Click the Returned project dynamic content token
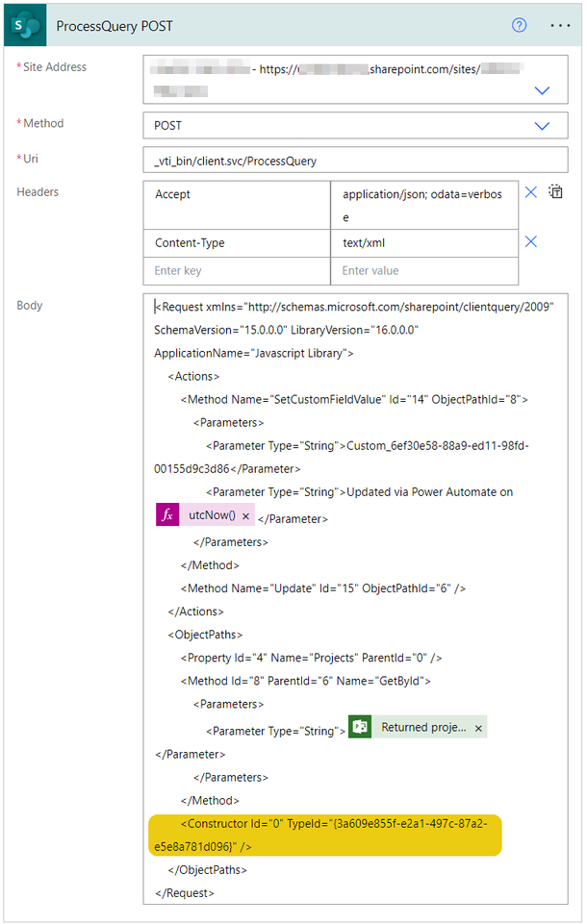Viewport: 587px width, 924px height. (x=422, y=728)
